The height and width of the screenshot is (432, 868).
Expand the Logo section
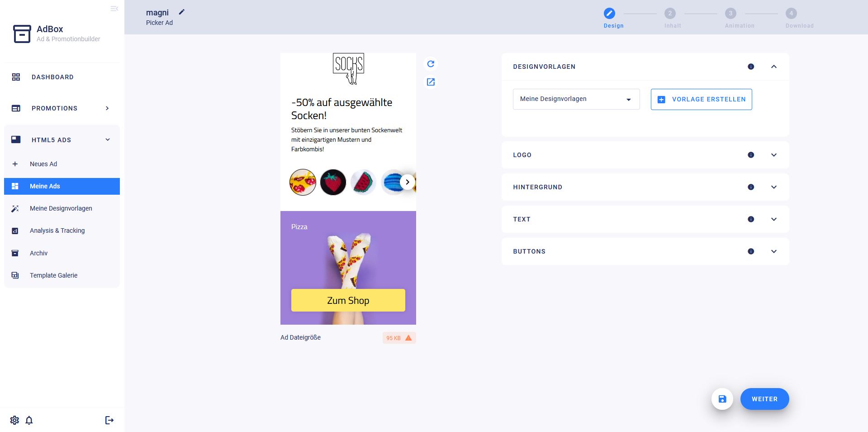coord(774,155)
